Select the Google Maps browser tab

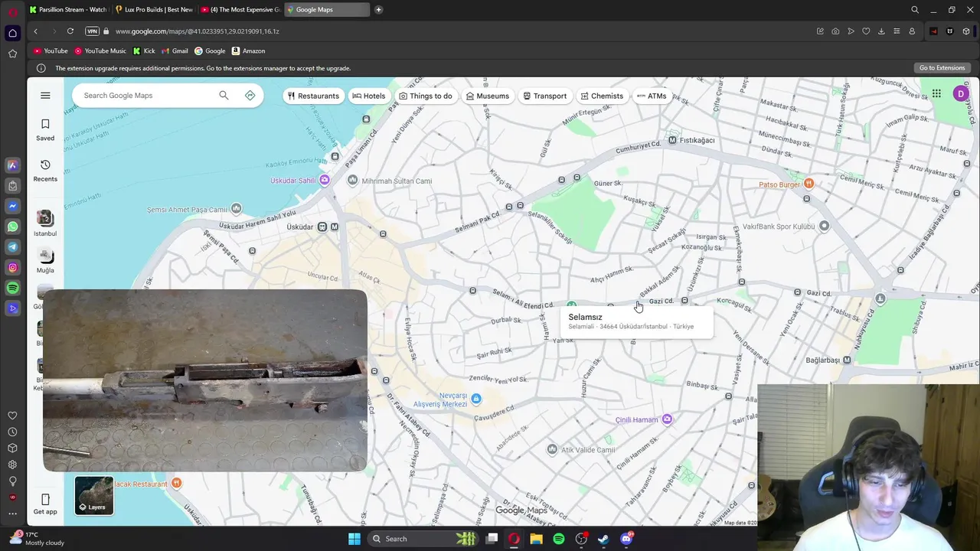click(x=326, y=10)
